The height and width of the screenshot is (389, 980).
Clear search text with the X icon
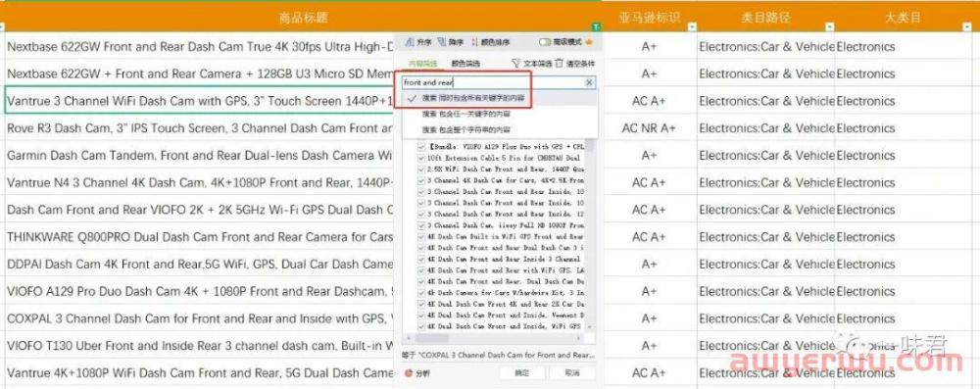click(589, 82)
